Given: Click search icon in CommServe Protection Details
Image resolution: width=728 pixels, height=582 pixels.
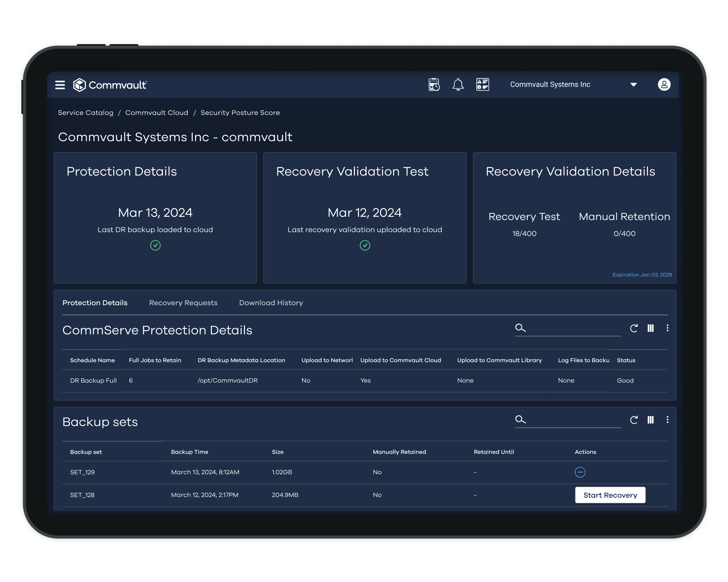Looking at the screenshot, I should coord(520,328).
